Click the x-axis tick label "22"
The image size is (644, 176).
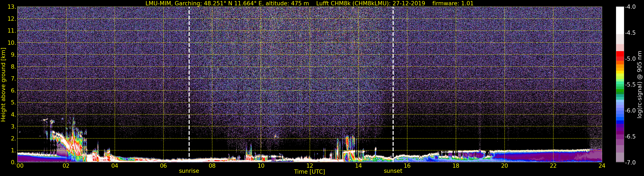(x=553, y=166)
